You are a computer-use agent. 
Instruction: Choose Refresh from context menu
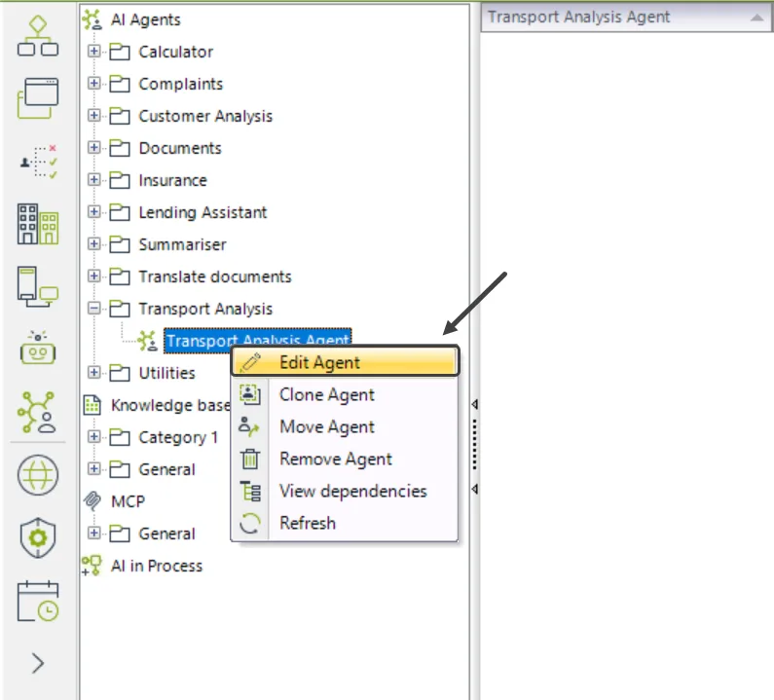coord(346,523)
